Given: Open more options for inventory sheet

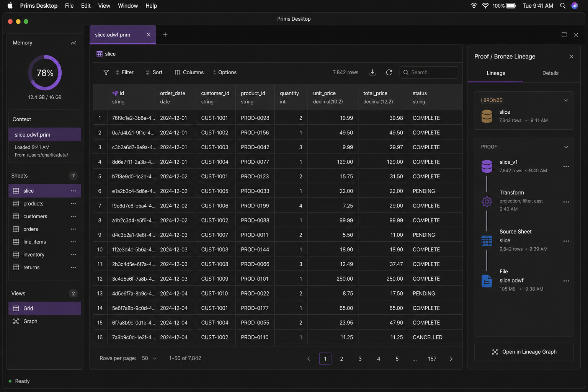Looking at the screenshot, I should coord(73,255).
